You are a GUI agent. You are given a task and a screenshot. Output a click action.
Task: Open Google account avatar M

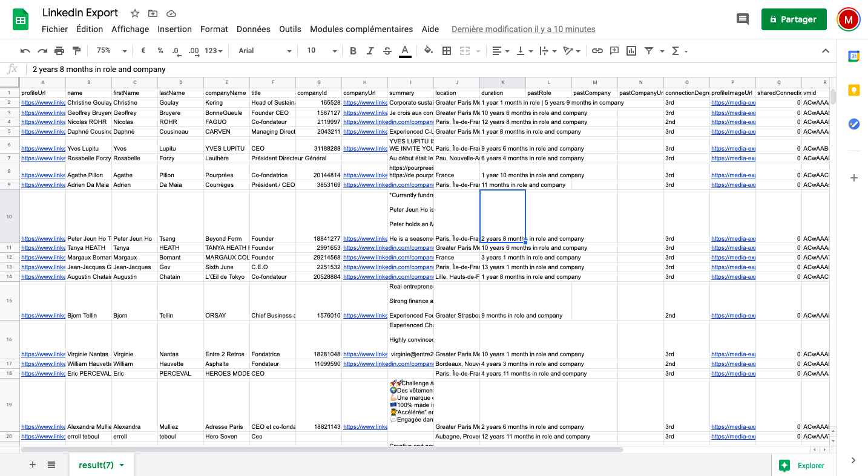[x=849, y=19]
